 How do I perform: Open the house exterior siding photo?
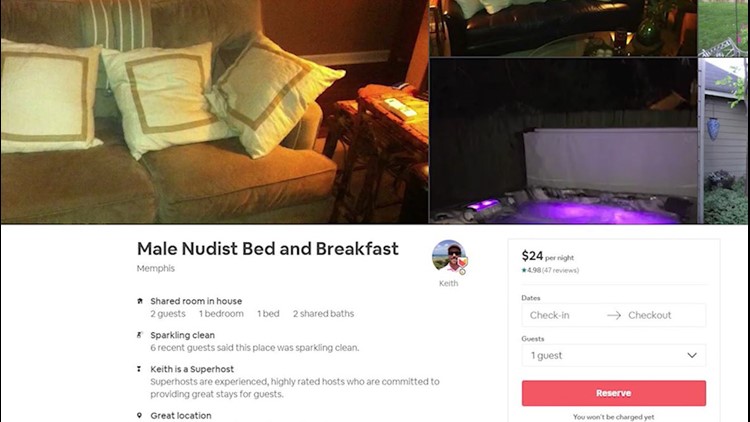pos(723,141)
